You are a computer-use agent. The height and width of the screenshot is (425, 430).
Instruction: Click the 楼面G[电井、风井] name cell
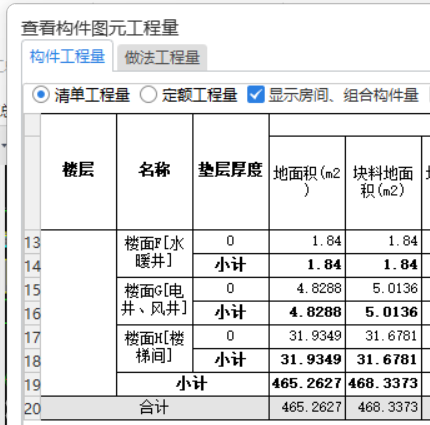coord(155,301)
